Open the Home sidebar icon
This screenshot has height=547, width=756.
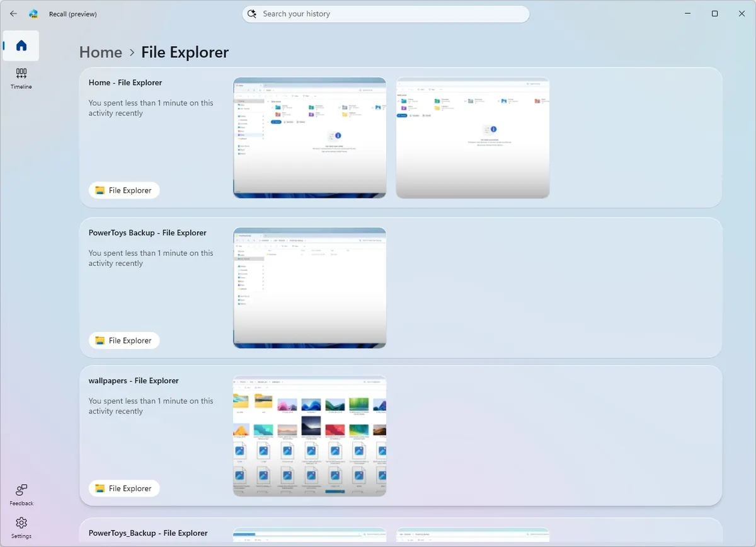coord(21,45)
